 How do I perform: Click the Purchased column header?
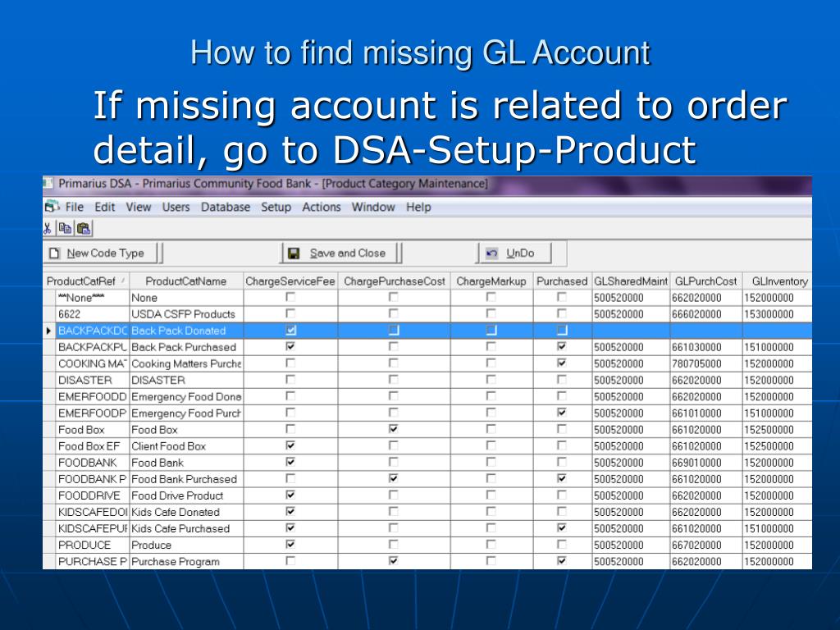point(562,281)
